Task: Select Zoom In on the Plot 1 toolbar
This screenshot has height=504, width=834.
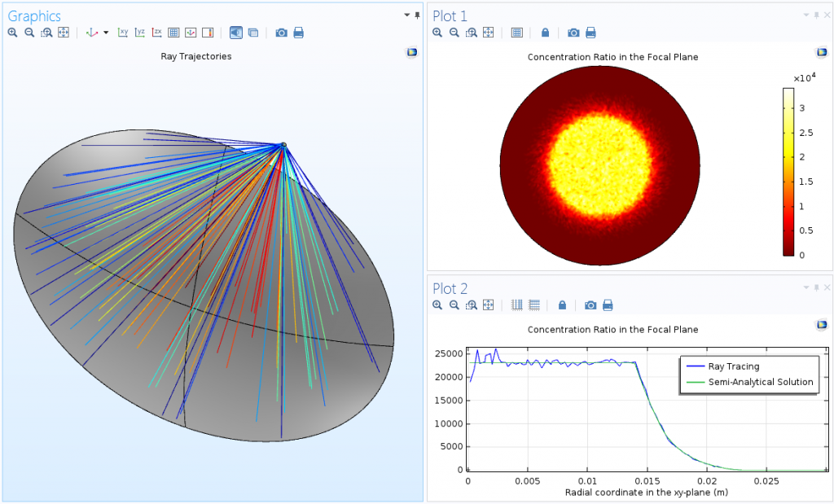Action: click(438, 33)
